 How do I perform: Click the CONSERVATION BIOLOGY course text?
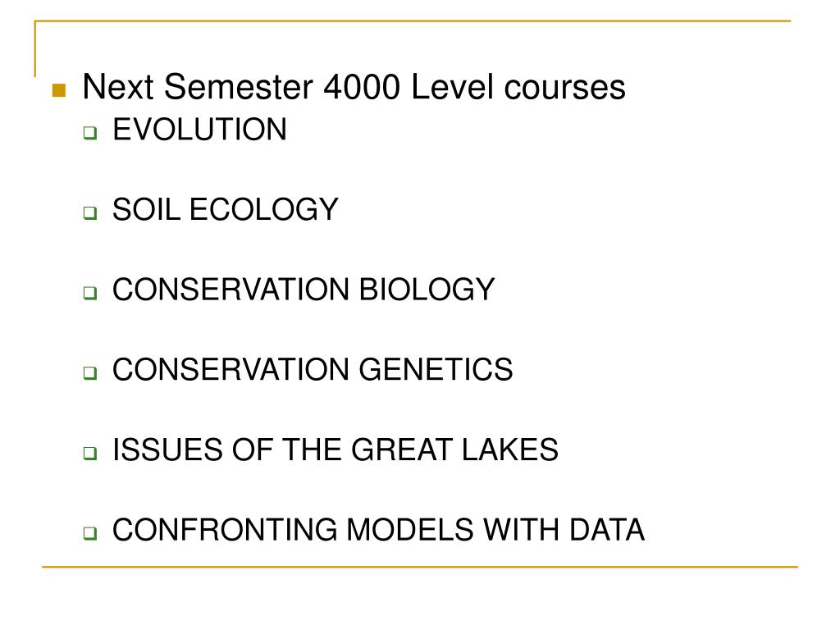coord(304,290)
